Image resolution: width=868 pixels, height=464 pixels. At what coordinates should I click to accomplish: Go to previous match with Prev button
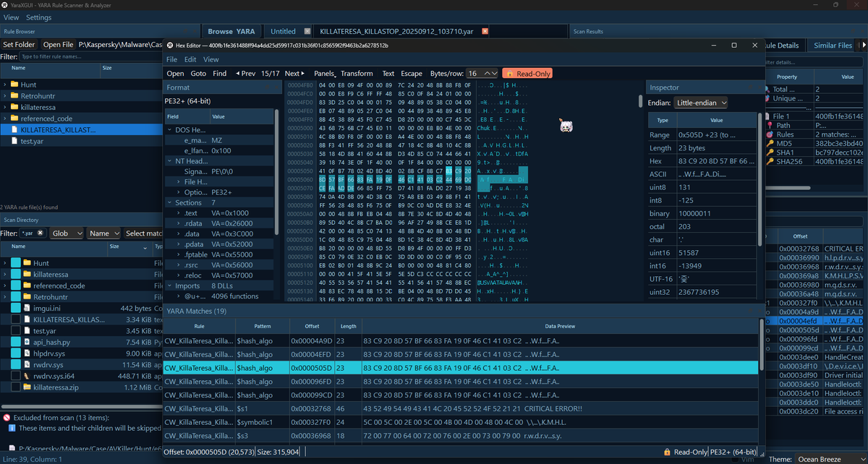click(245, 74)
